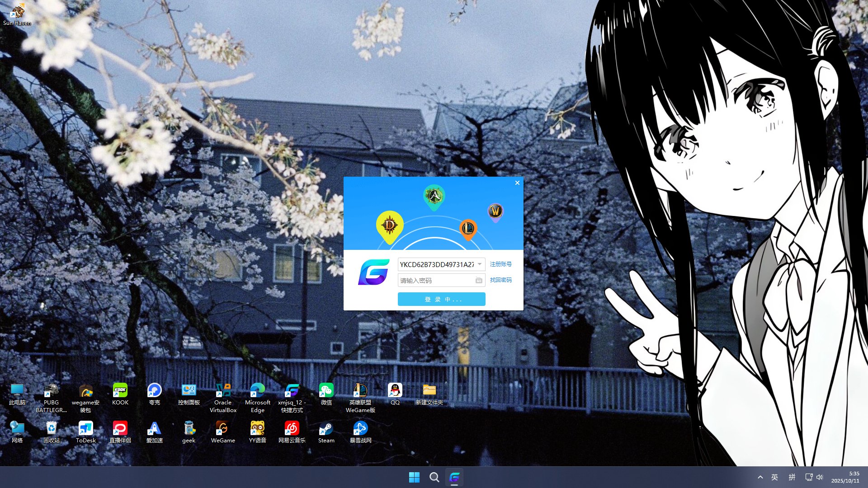Expand the account name dropdown arrow
868x488 pixels.
[x=480, y=264]
